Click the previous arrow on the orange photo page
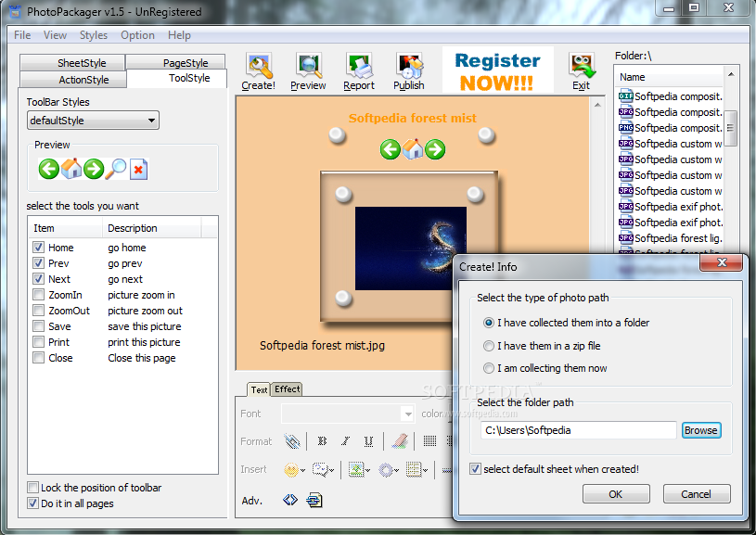This screenshot has height=535, width=756. (x=390, y=149)
